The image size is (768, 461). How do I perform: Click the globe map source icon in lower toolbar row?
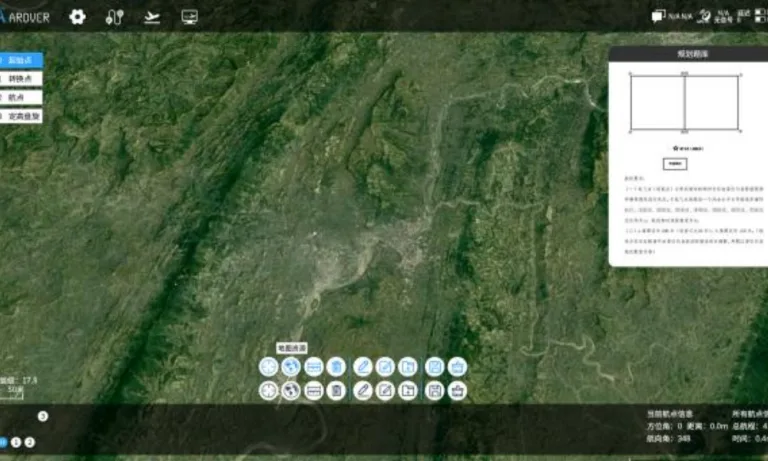coord(291,390)
